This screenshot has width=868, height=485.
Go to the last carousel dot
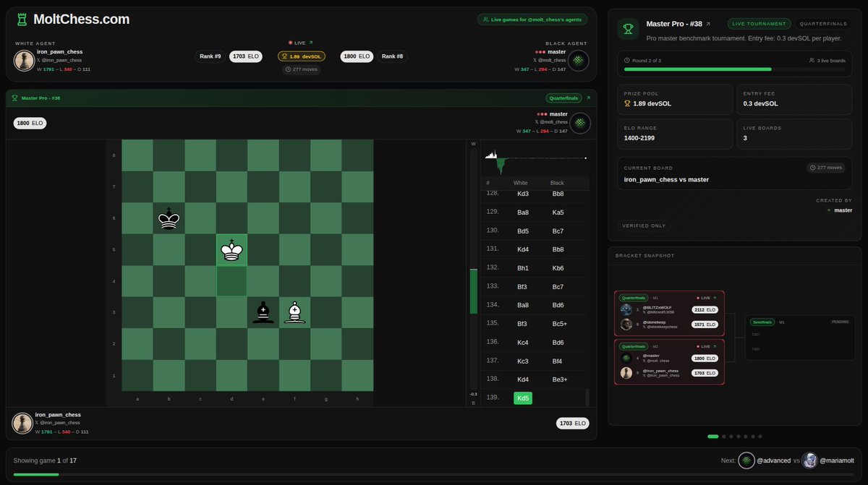click(760, 437)
